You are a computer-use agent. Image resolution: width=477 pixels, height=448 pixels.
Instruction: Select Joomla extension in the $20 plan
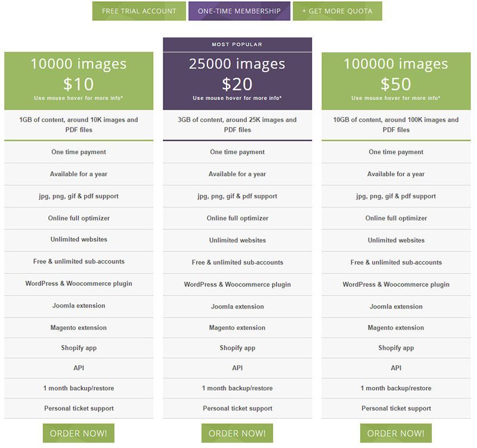pyautogui.click(x=237, y=306)
